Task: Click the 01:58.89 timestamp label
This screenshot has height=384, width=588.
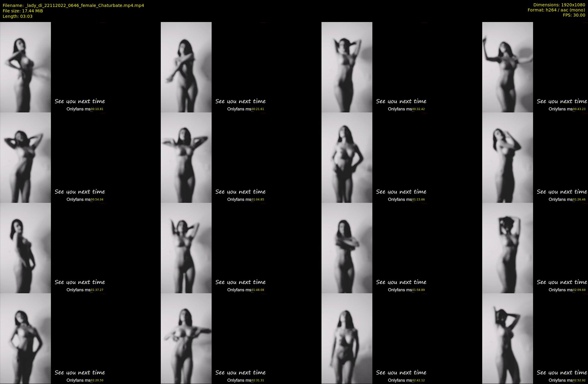Action: point(419,290)
